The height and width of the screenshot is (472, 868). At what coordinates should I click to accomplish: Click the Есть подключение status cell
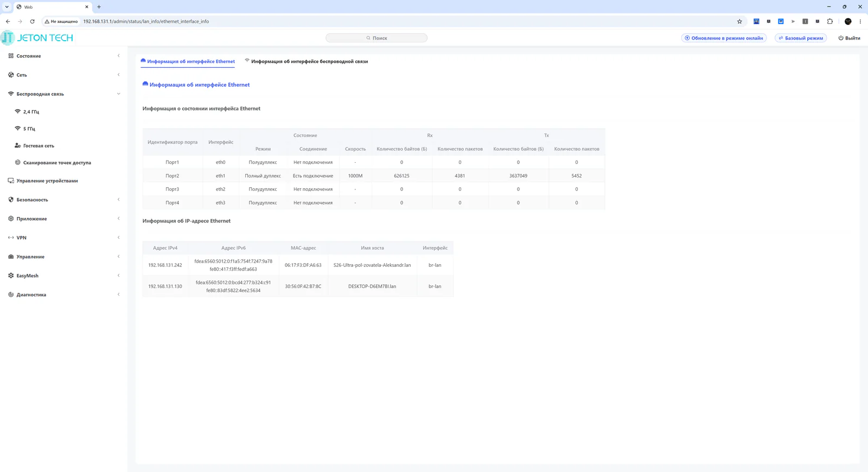coord(313,176)
